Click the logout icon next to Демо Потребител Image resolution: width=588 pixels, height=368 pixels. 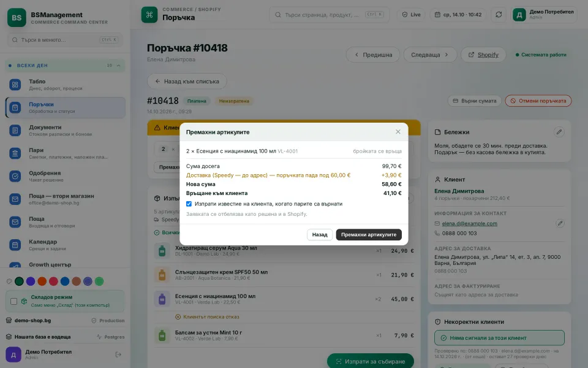click(x=118, y=355)
